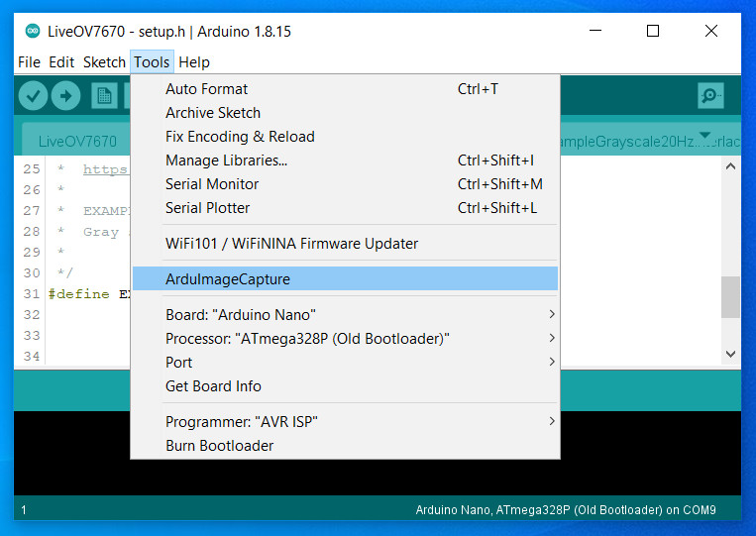Click the Verify sketch checkmark icon
The width and height of the screenshot is (756, 536).
[34, 95]
